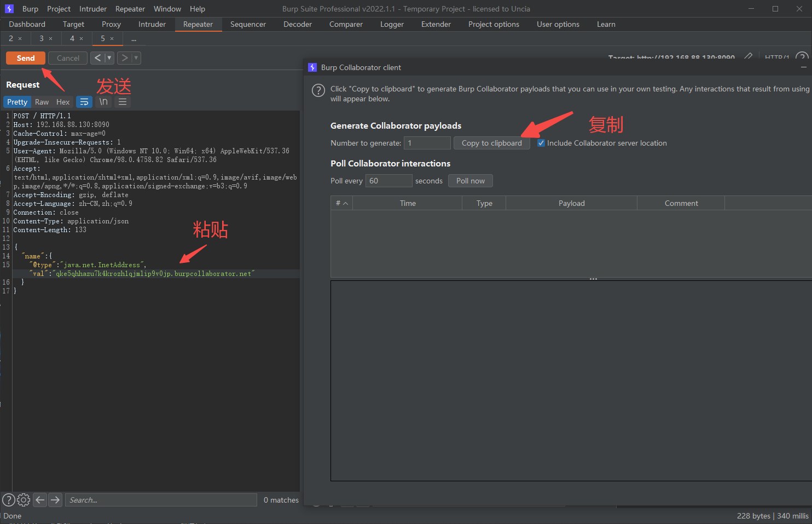Open the Repeater menu in menu bar

click(x=130, y=9)
